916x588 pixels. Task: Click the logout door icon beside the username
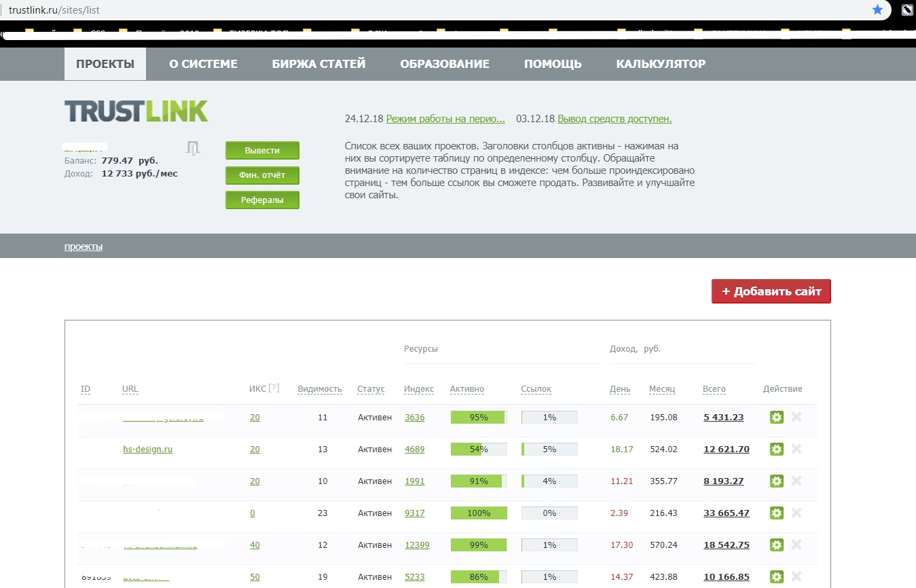pos(193,148)
